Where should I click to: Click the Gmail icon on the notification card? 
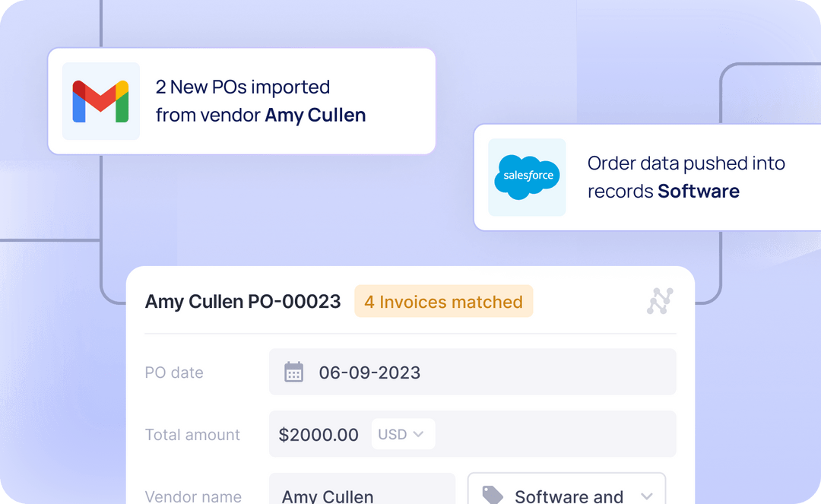[101, 100]
